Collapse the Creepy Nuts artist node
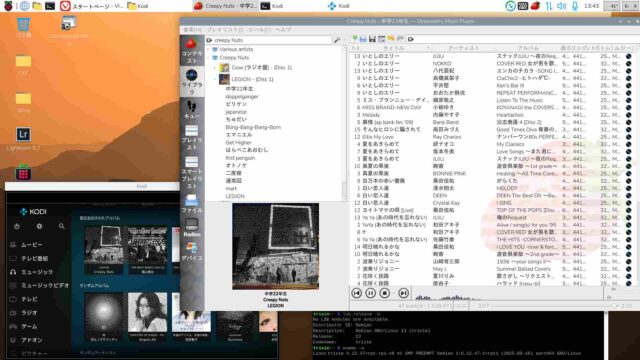 (208, 58)
